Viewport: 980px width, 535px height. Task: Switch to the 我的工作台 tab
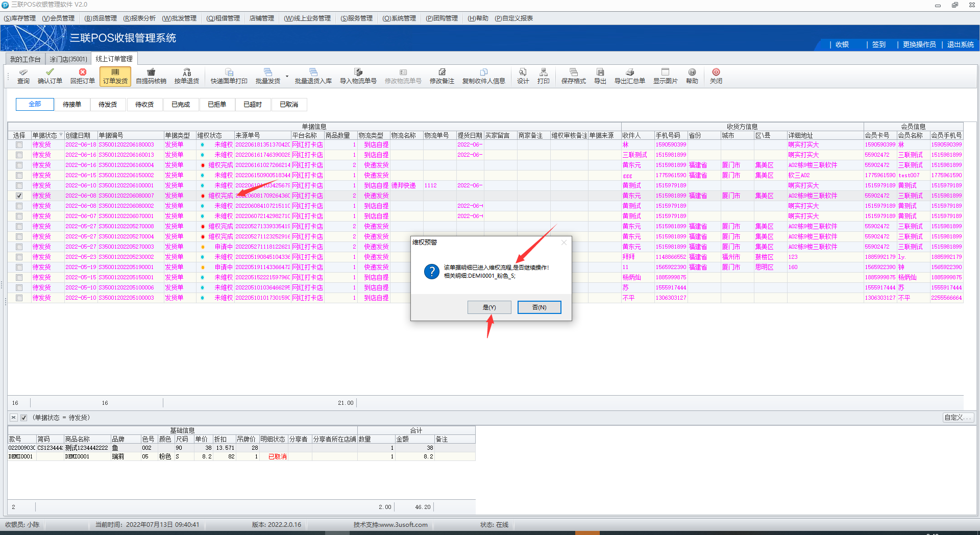(26, 59)
